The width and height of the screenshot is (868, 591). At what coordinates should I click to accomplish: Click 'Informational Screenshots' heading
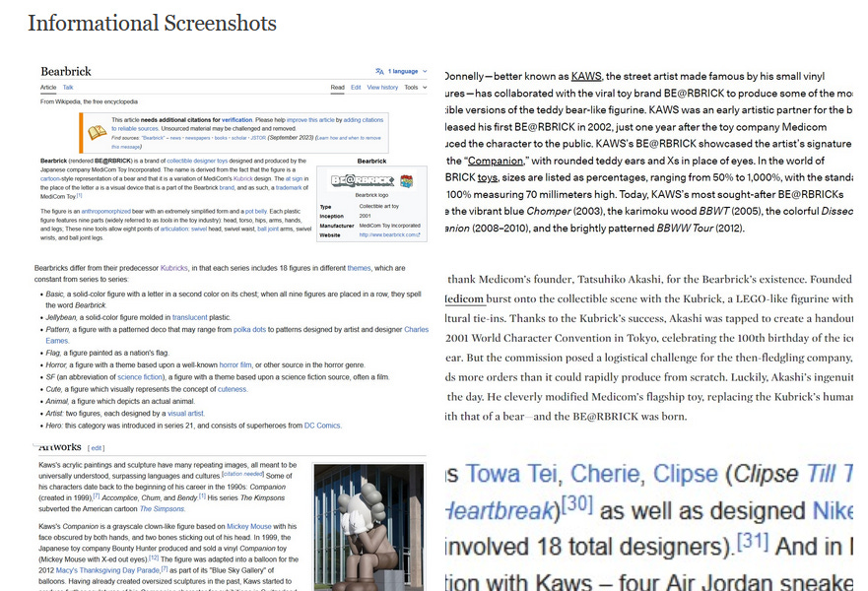[153, 24]
